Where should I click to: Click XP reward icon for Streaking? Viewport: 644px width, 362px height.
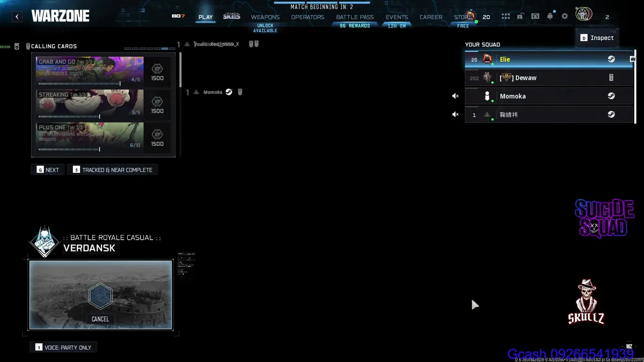(x=157, y=102)
